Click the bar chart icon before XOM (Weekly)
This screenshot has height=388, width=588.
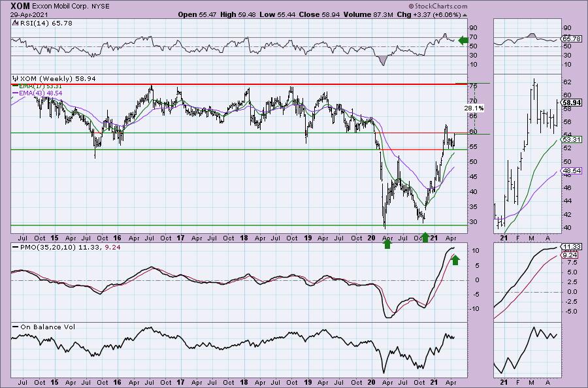pyautogui.click(x=16, y=78)
